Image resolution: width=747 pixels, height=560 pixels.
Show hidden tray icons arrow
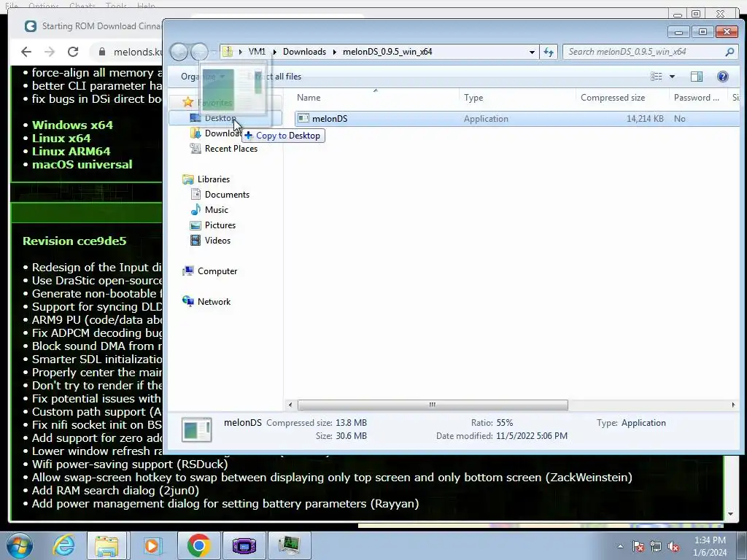pos(620,547)
